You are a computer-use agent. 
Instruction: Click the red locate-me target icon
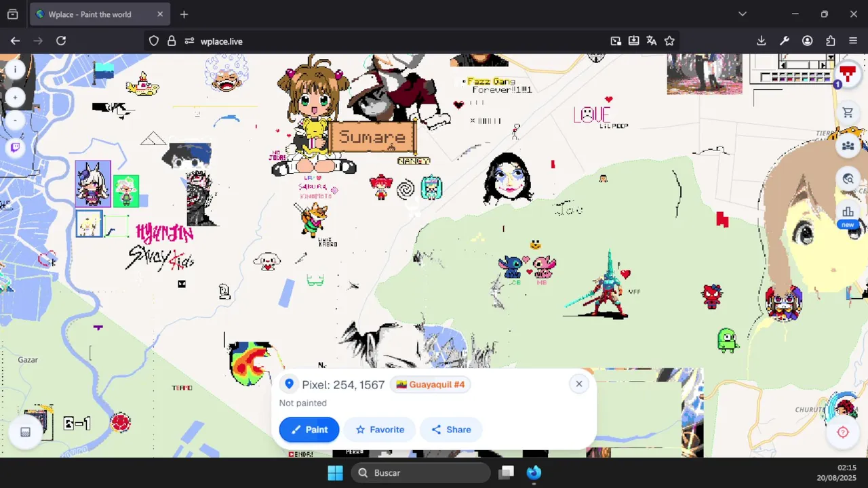(843, 432)
